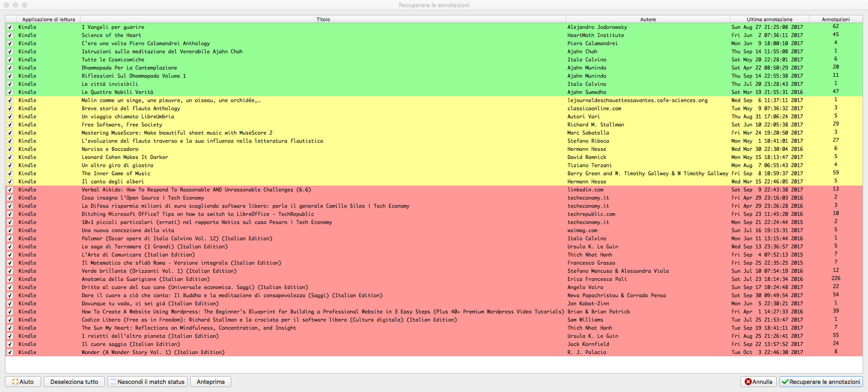Toggle checkbox for Breve storia del flauto Anthology
Viewport: 868px width, 392px height.
[x=10, y=108]
